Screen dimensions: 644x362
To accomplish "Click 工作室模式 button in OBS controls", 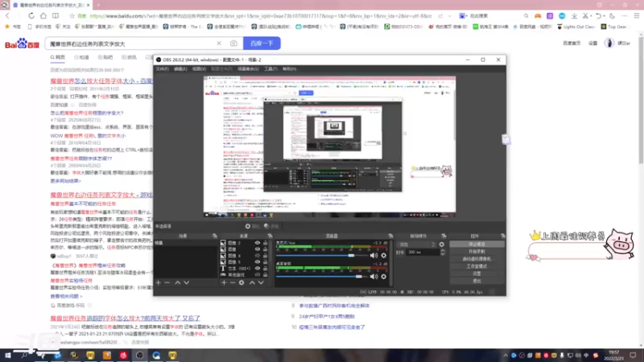I will tap(477, 266).
